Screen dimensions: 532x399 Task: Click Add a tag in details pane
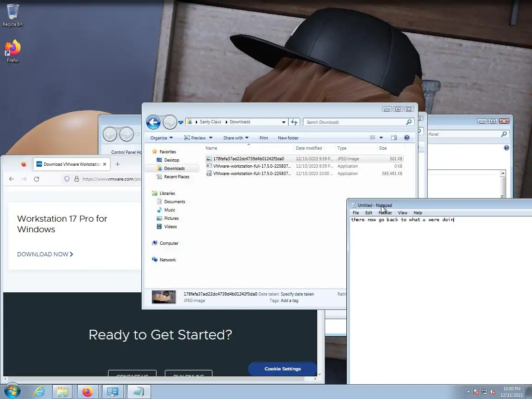click(x=290, y=301)
